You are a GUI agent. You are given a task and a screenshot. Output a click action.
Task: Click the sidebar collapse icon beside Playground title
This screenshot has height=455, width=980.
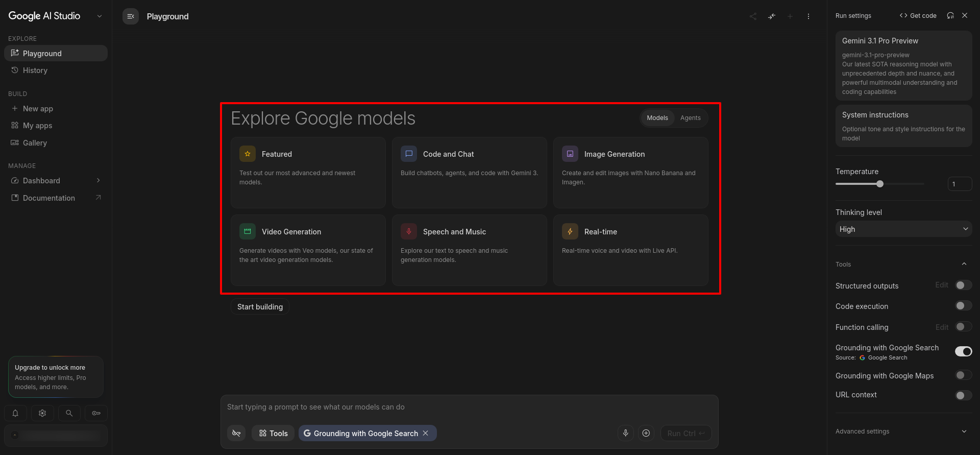tap(131, 16)
